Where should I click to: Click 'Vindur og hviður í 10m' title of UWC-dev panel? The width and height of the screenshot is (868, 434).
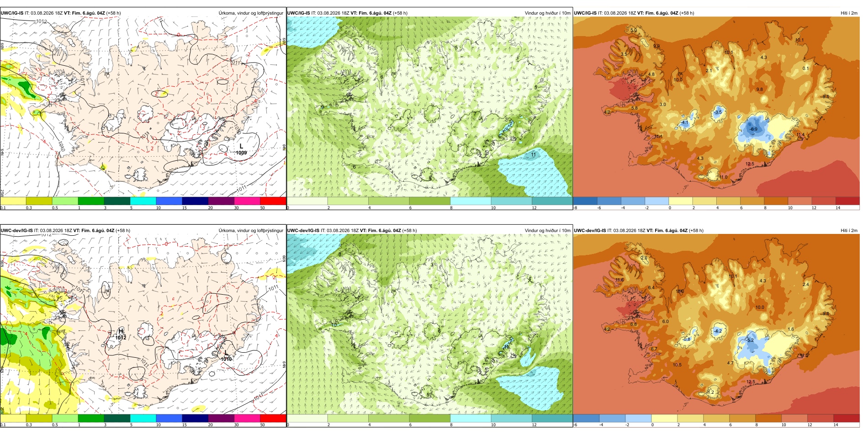[547, 231]
